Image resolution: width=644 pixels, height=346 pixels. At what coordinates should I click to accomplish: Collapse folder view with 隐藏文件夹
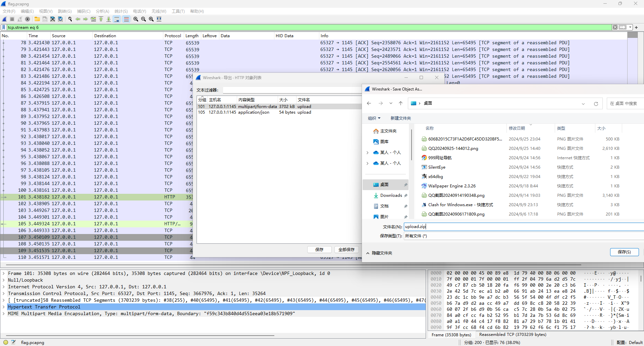point(379,253)
